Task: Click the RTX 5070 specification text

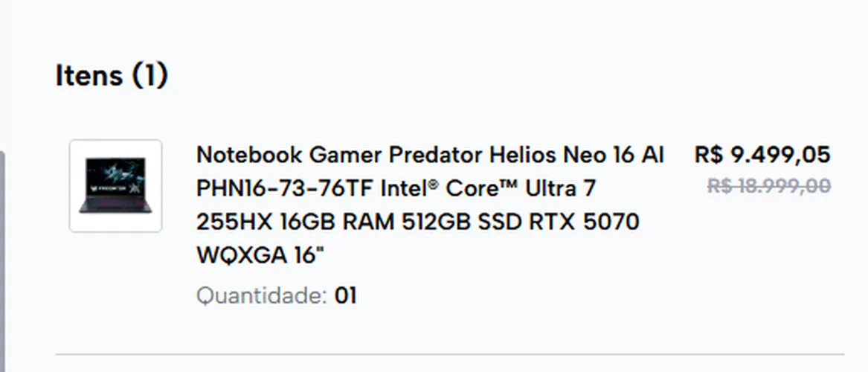Action: pos(584,222)
